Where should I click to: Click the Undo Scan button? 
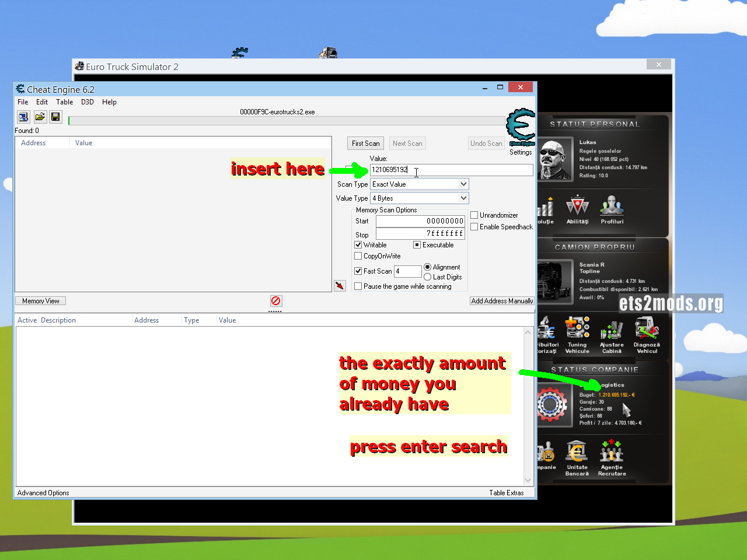[x=486, y=143]
